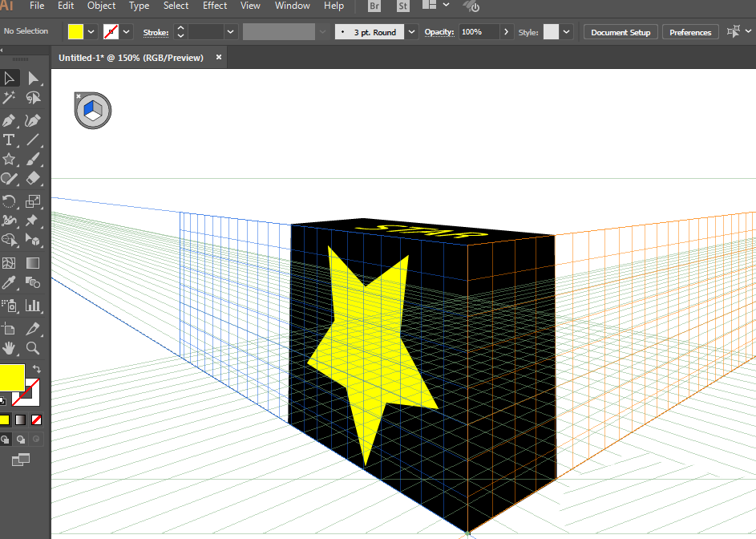Image resolution: width=756 pixels, height=539 pixels.
Task: Switch to the Untitled-1 document tab
Action: (x=131, y=58)
